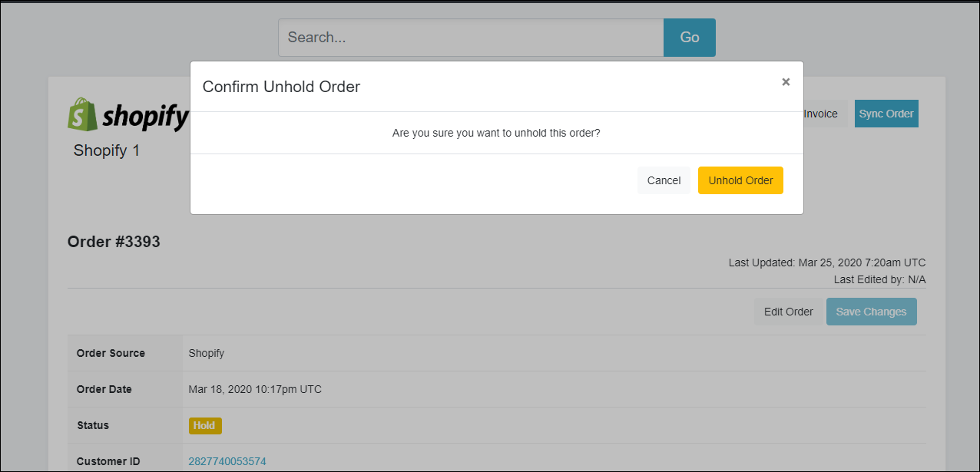This screenshot has width=980, height=472.
Task: Click the Sync Order button
Action: tap(886, 114)
